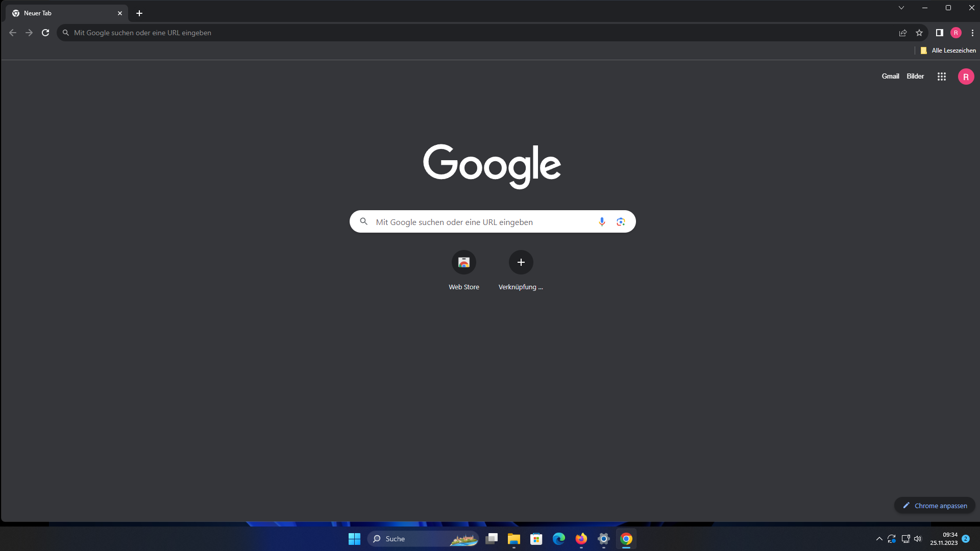Open a new tab with plus
980x551 pixels.
coord(139,13)
